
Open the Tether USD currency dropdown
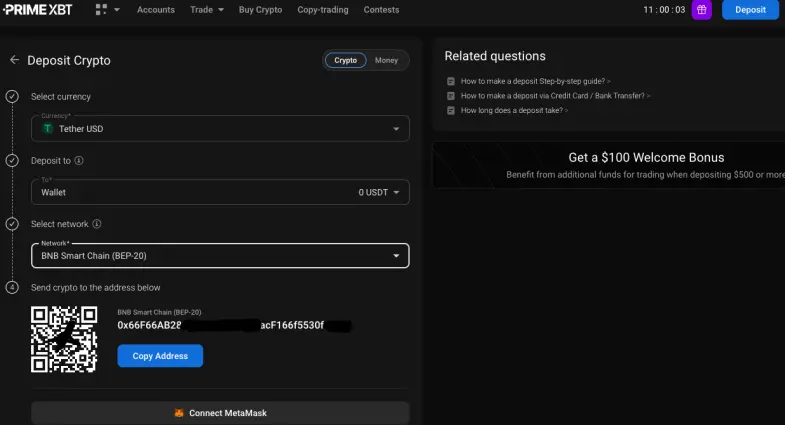220,129
